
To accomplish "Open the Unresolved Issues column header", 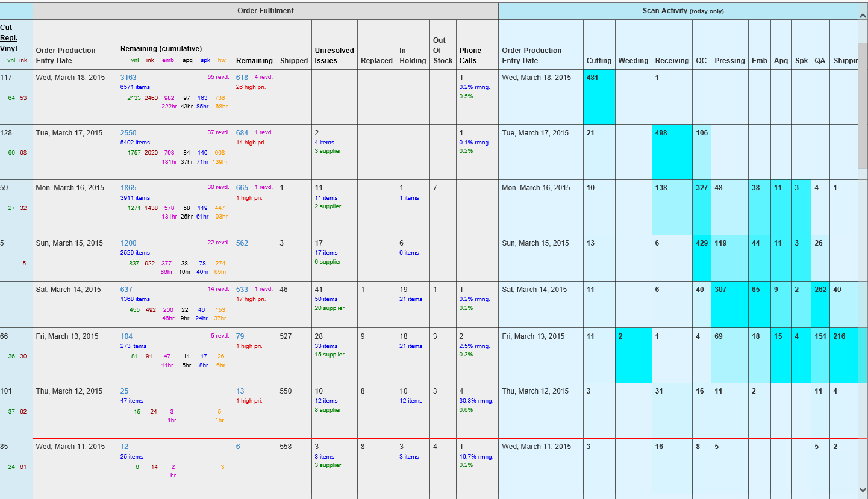I will point(334,55).
